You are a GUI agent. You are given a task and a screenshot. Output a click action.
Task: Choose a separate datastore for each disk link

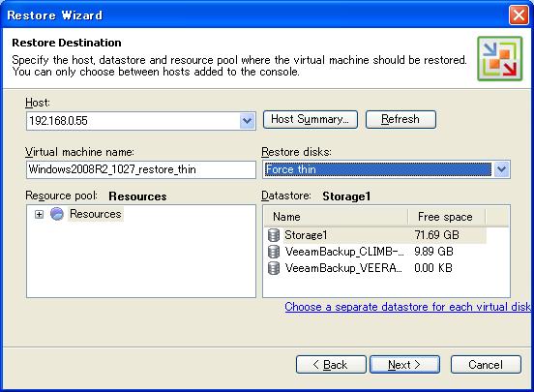[x=407, y=307]
